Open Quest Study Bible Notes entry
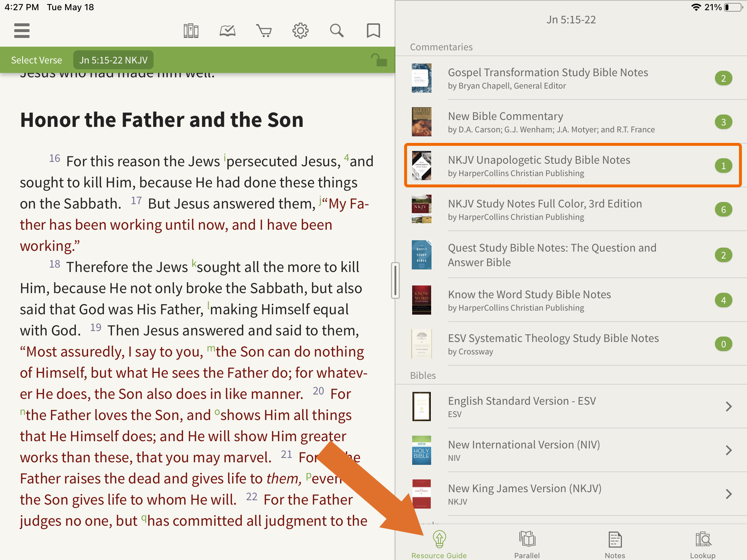 (x=571, y=255)
